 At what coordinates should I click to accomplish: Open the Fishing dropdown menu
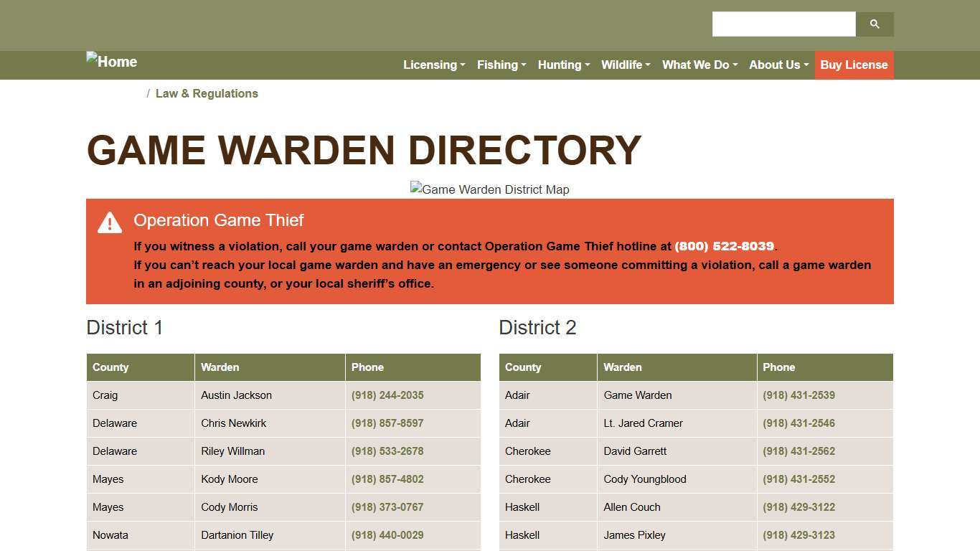[x=501, y=65]
